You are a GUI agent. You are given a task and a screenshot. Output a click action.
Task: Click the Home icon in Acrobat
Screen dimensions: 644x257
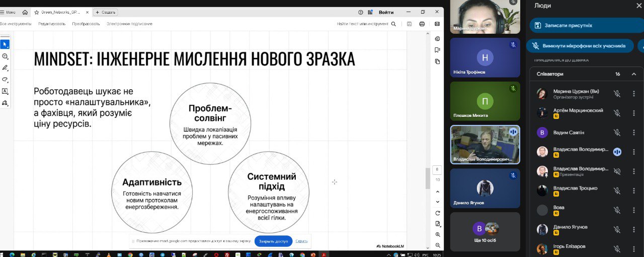(25, 12)
